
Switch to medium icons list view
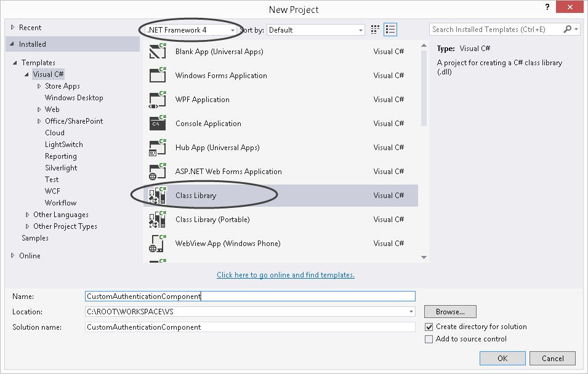(390, 30)
